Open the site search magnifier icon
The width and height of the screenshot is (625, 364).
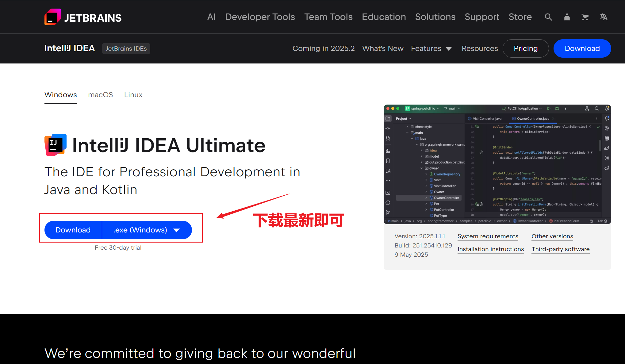548,17
